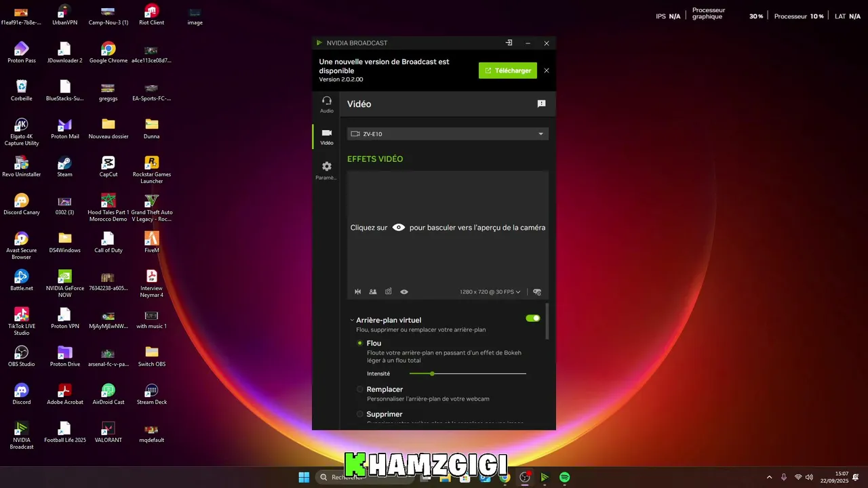Open the Proton Pass desktop icon
The width and height of the screenshot is (868, 488).
(22, 53)
